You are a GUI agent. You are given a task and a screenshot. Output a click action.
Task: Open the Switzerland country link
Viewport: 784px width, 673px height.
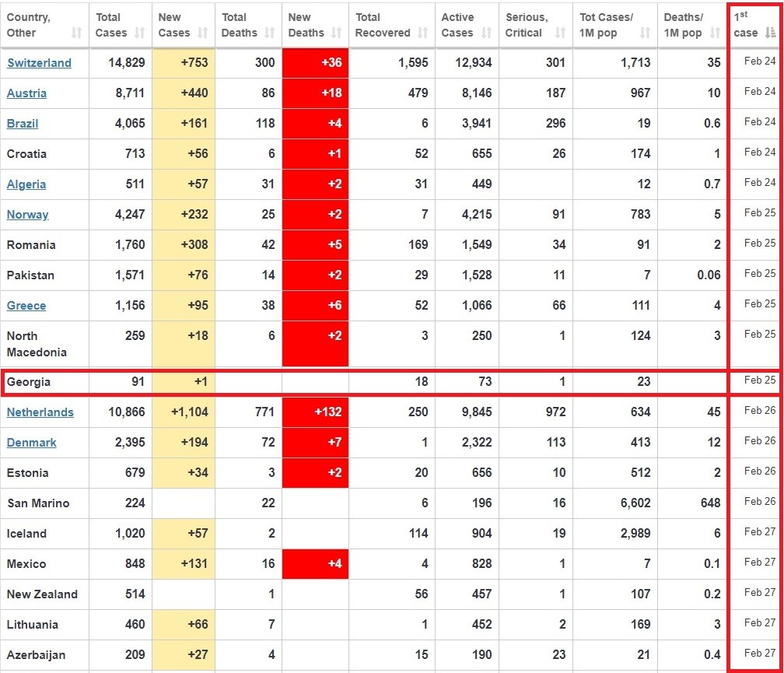click(39, 63)
